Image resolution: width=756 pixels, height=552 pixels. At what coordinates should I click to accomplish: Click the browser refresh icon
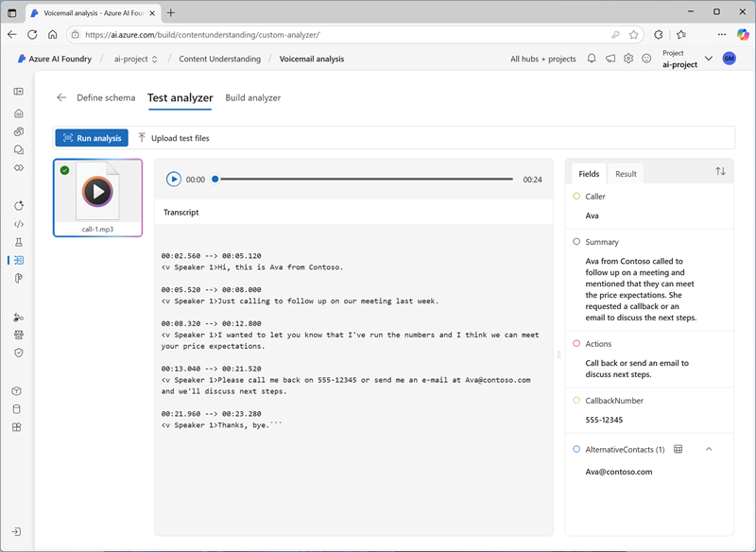pos(32,34)
